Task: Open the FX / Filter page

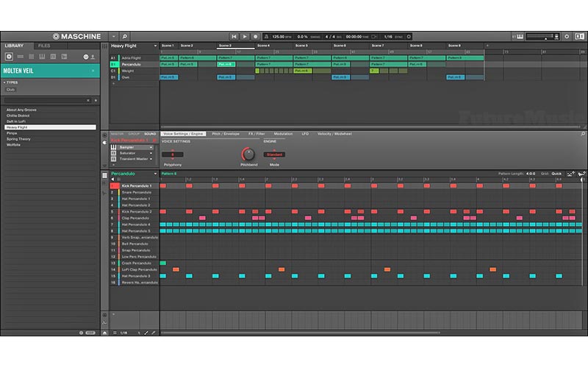Action: (x=257, y=134)
